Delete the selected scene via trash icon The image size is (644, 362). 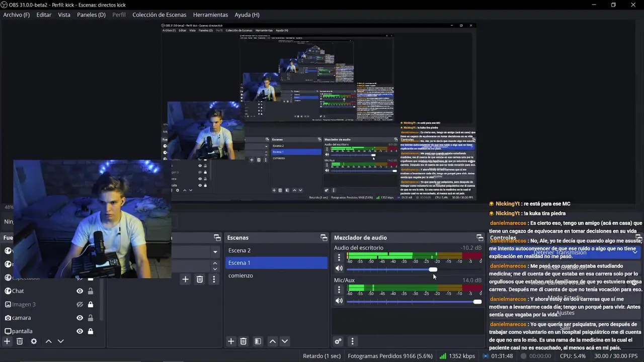click(x=244, y=341)
